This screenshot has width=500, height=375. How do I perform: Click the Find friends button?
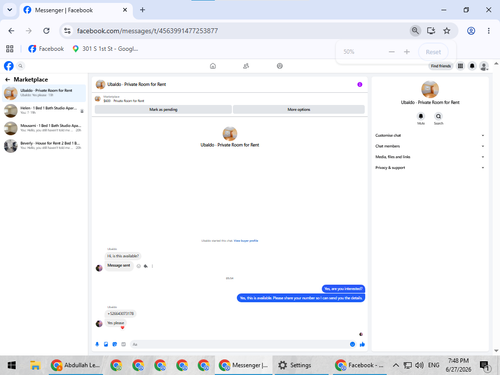tap(440, 66)
